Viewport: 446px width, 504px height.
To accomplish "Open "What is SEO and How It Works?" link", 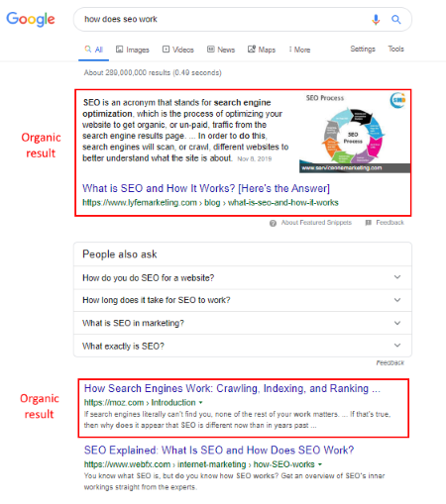I will click(x=206, y=188).
